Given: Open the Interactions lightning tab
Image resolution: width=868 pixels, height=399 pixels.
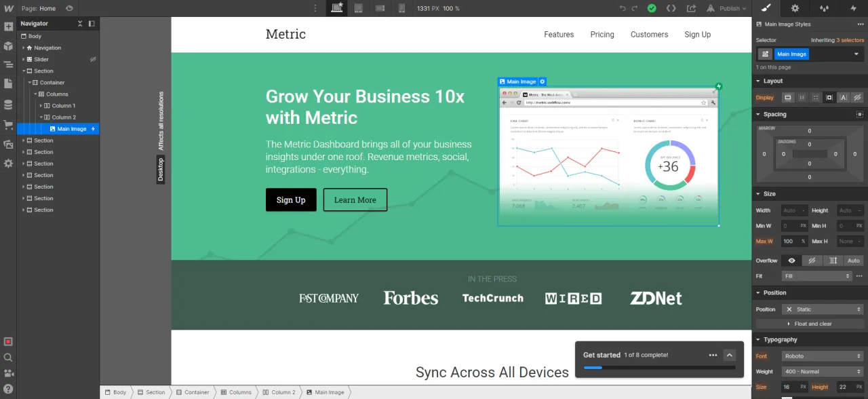Looking at the screenshot, I should [853, 8].
